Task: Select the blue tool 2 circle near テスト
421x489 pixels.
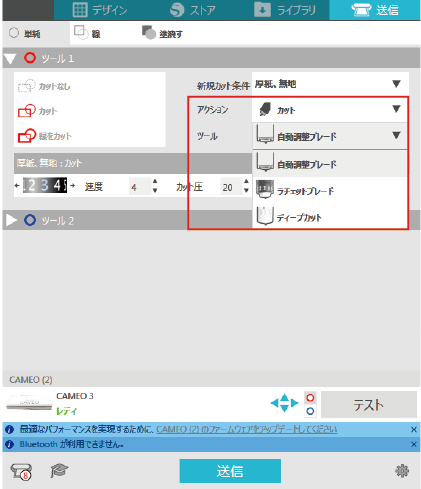Action: tap(310, 411)
